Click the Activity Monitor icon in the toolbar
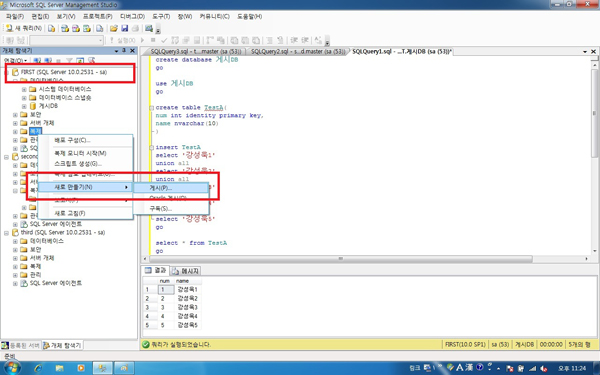 coord(149,28)
